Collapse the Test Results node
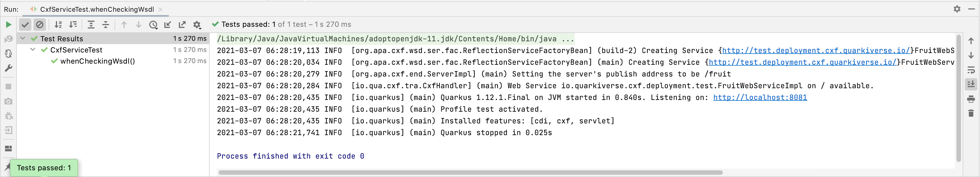Viewport: 980px width, 177px height. coord(22,38)
